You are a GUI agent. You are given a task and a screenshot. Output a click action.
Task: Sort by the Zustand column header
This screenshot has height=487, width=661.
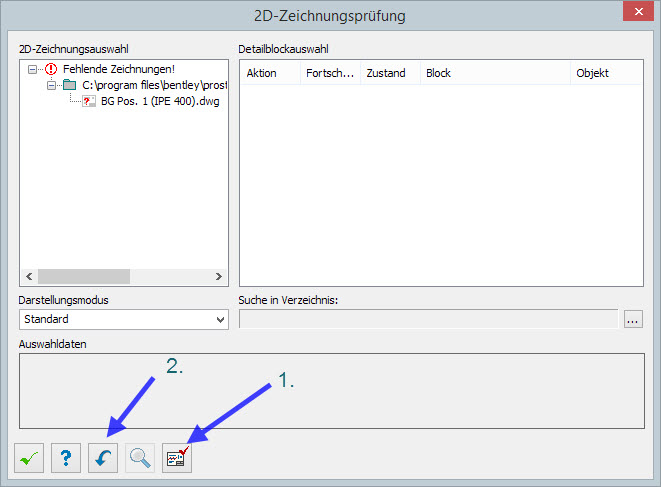(390, 73)
